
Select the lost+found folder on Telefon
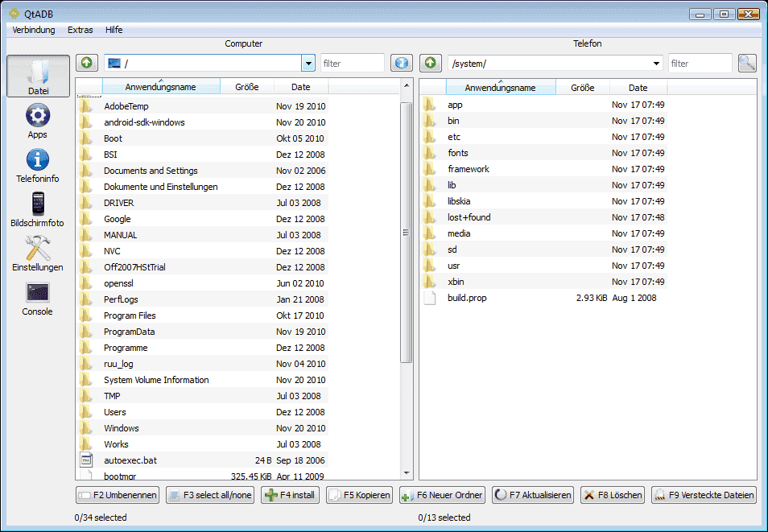coord(543,217)
